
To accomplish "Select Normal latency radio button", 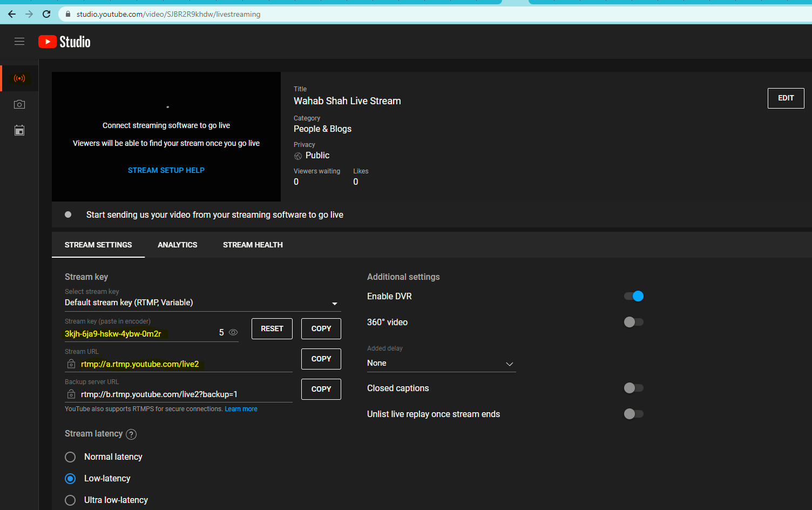I will click(x=70, y=457).
